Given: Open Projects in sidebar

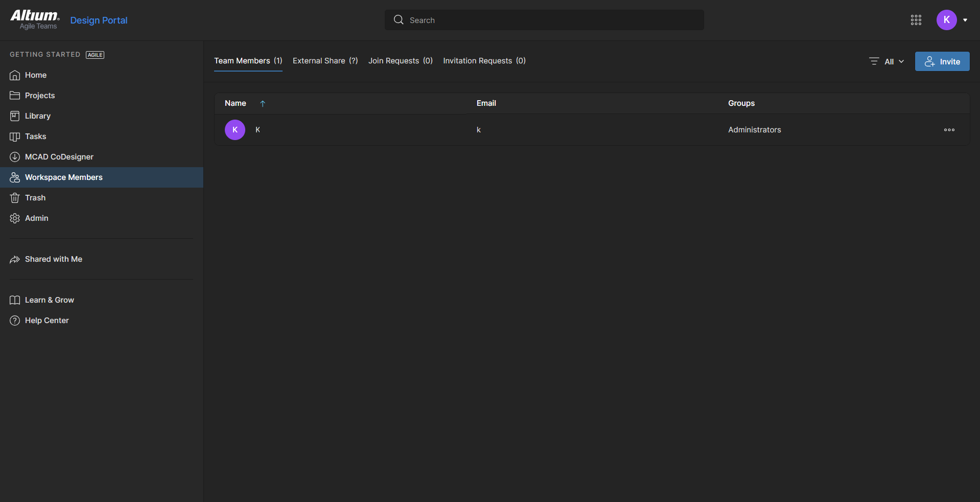Looking at the screenshot, I should pos(40,96).
